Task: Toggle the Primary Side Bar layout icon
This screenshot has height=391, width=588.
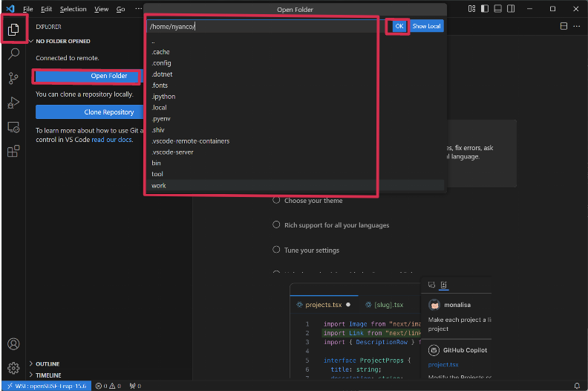Action: (485, 9)
